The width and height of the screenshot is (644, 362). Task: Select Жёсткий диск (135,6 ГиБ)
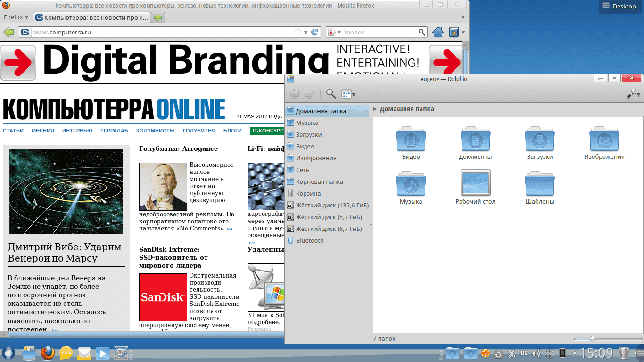327,205
